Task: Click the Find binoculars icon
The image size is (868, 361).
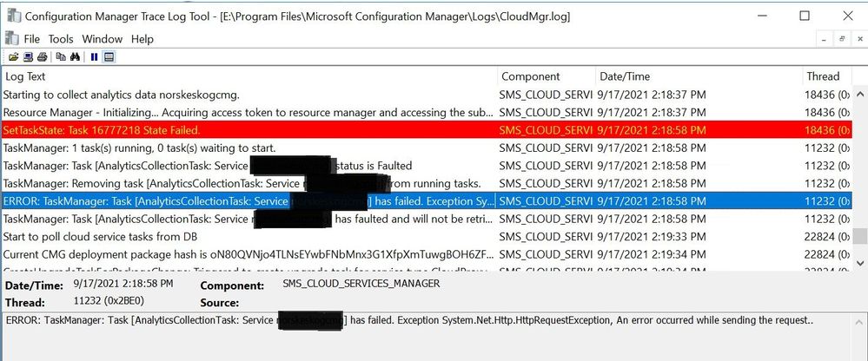Action: click(75, 57)
